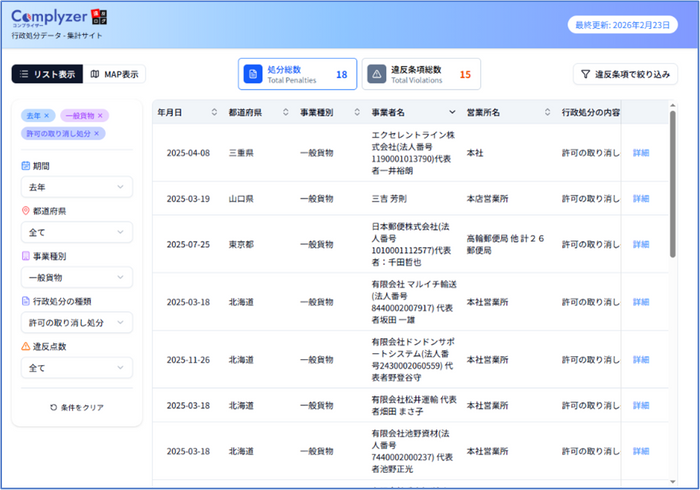Viewport: 700px width, 490px height.
Task: Switch to MAP表示 view
Action: [x=113, y=74]
